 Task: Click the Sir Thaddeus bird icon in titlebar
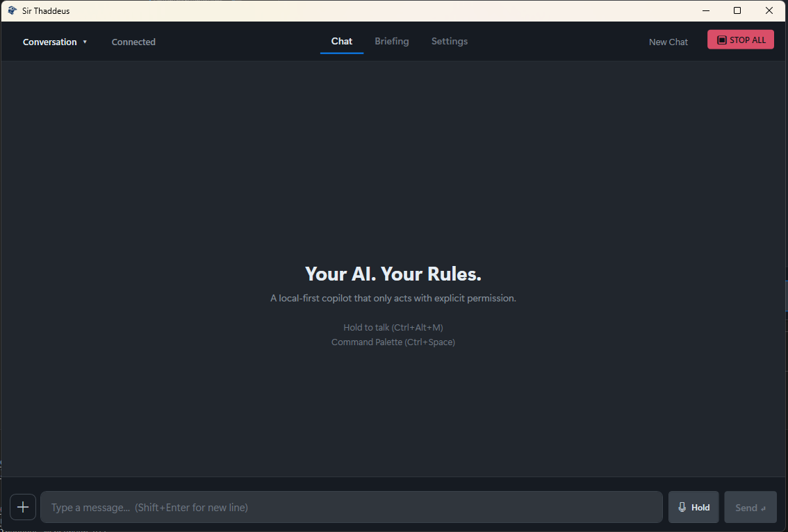[11, 10]
